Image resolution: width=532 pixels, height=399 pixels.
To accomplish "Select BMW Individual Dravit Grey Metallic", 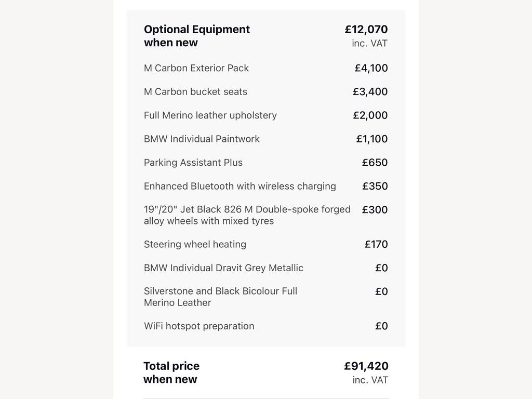I will click(x=223, y=268).
